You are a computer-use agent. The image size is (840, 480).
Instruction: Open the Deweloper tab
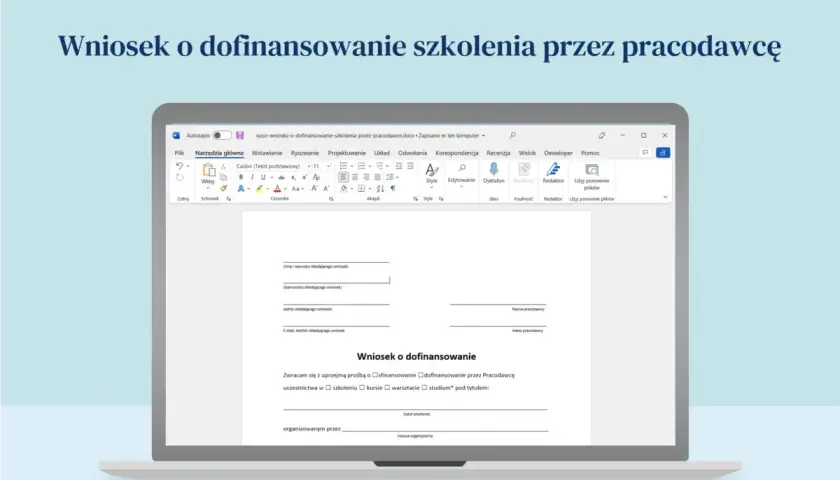[x=558, y=153]
